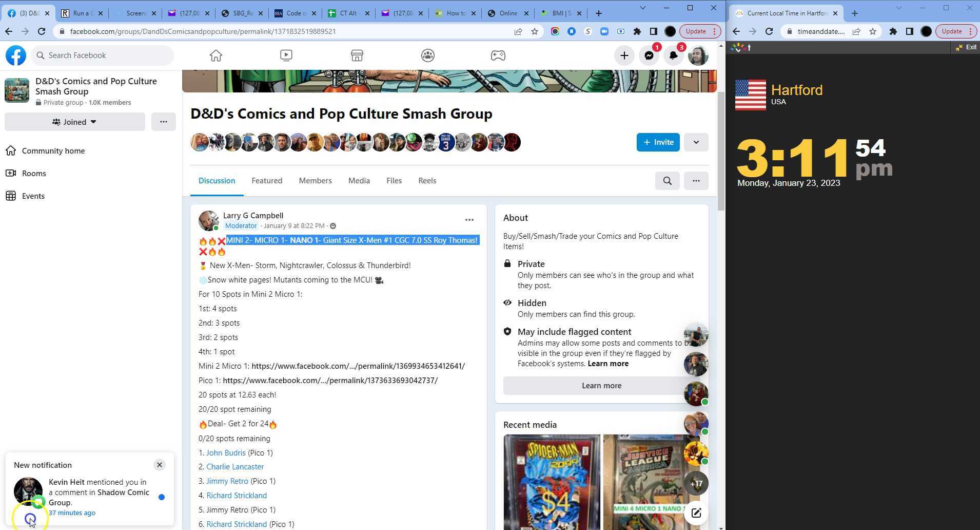Click the blue Invite button
Viewport: 980px width, 530px height.
click(658, 142)
